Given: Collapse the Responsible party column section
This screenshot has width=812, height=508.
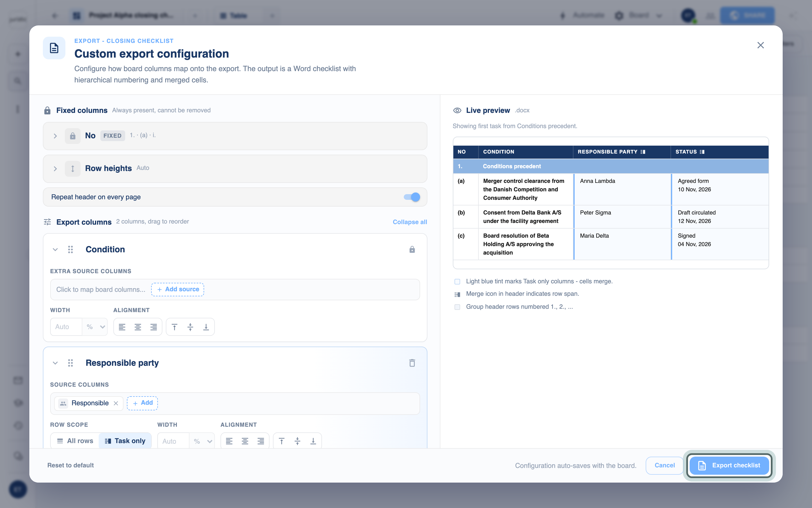Looking at the screenshot, I should (55, 363).
